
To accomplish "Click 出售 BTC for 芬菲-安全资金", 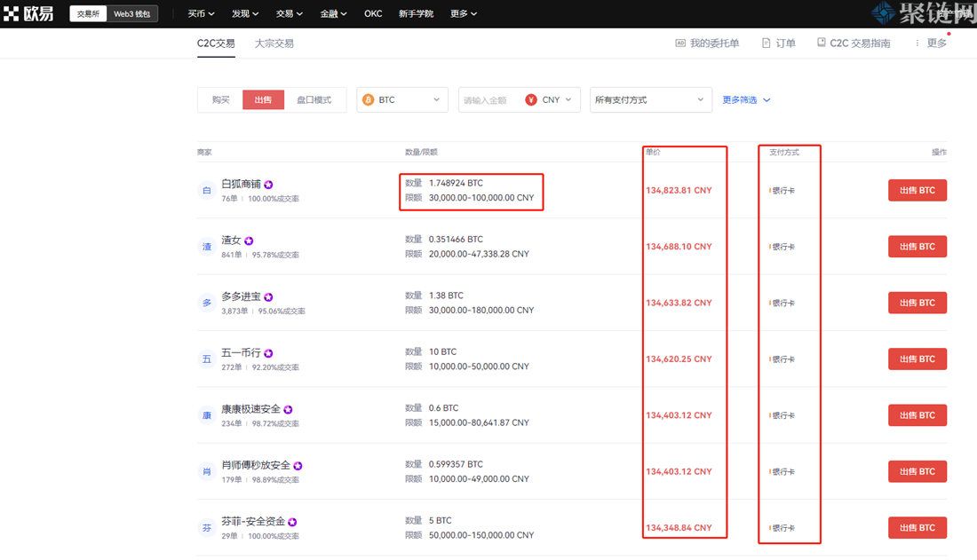I will [x=917, y=528].
